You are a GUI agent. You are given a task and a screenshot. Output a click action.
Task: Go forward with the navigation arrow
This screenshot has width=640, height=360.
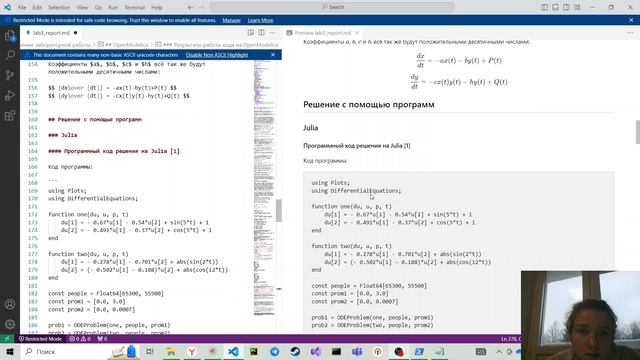202,7
